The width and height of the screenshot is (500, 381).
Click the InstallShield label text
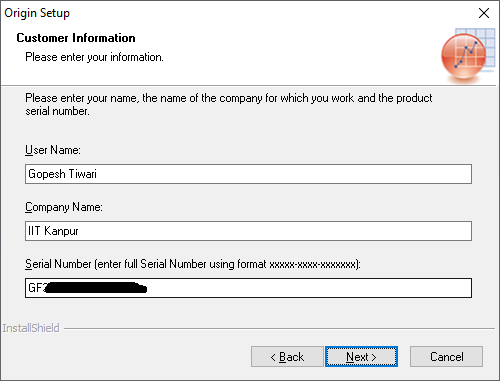tap(31, 328)
